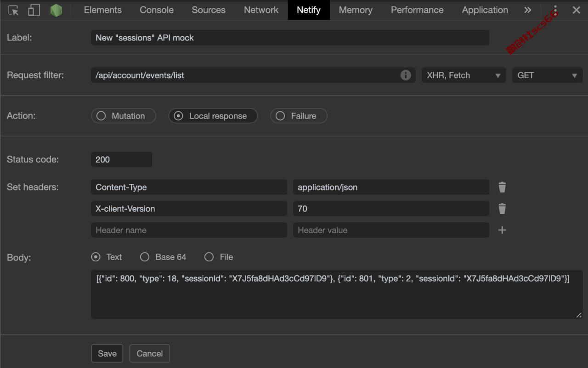Image resolution: width=588 pixels, height=368 pixels.
Task: Switch to the Netify tab
Action: click(309, 10)
